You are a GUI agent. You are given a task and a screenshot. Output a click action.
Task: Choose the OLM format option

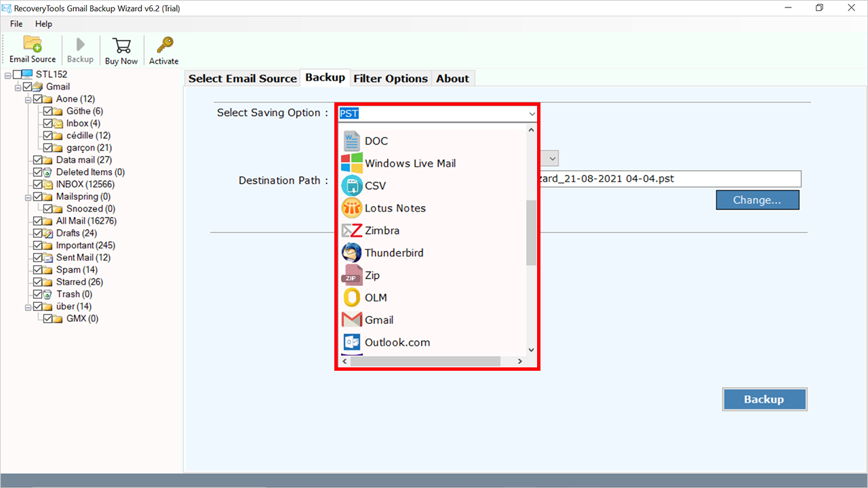[x=376, y=298]
